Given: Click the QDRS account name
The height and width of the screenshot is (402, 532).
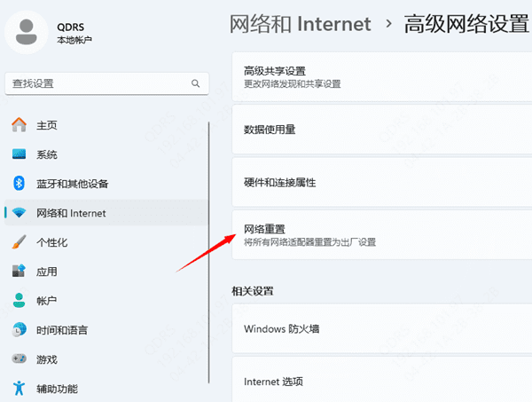Looking at the screenshot, I should tap(71, 27).
